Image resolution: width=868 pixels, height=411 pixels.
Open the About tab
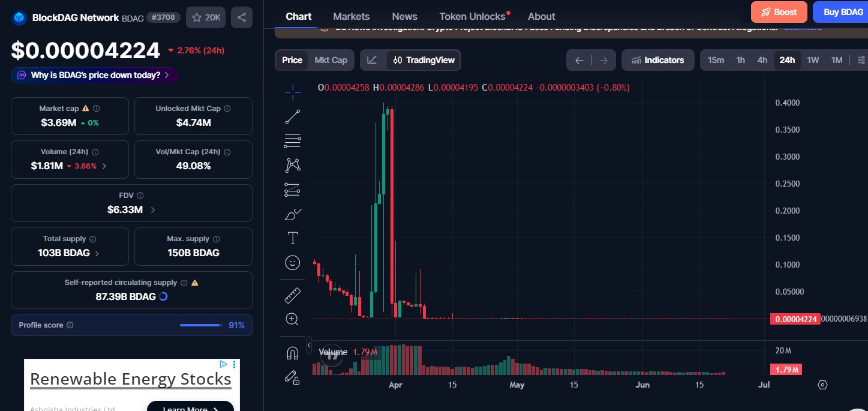pos(542,16)
